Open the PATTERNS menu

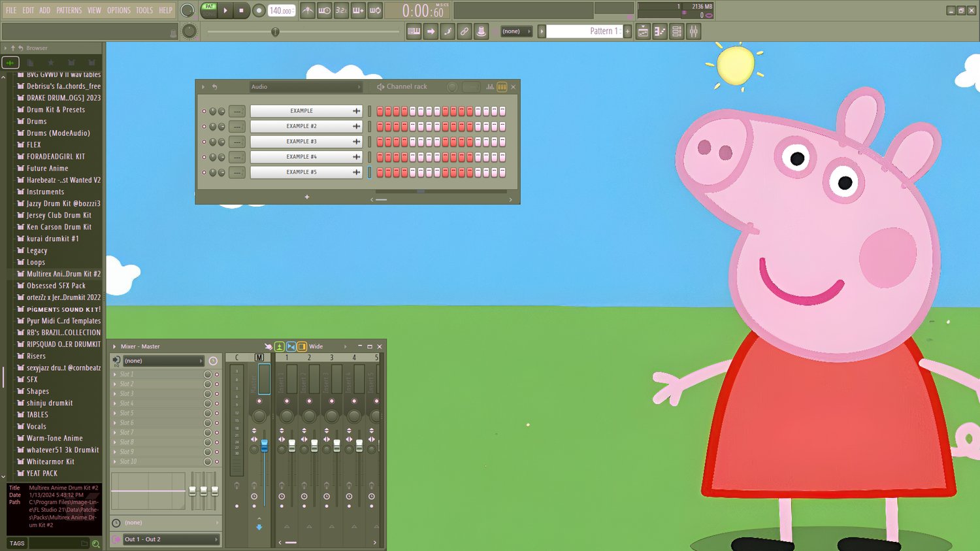[69, 10]
